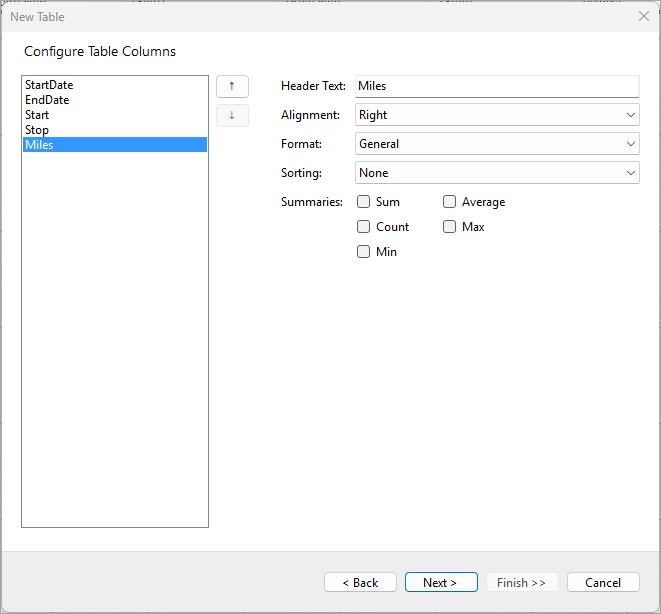Click the Finish button
Viewport: 661px width, 614px height.
pos(522,582)
